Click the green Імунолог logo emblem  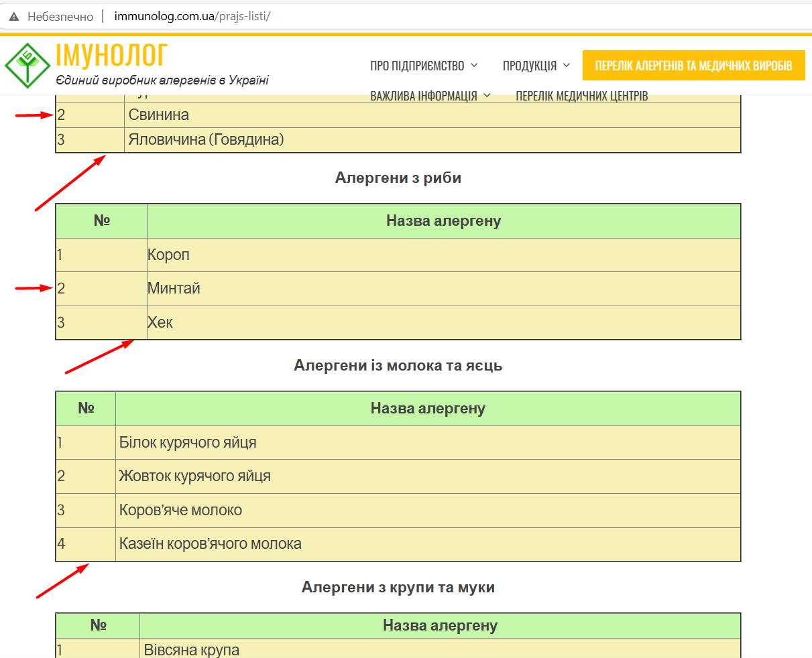27,66
